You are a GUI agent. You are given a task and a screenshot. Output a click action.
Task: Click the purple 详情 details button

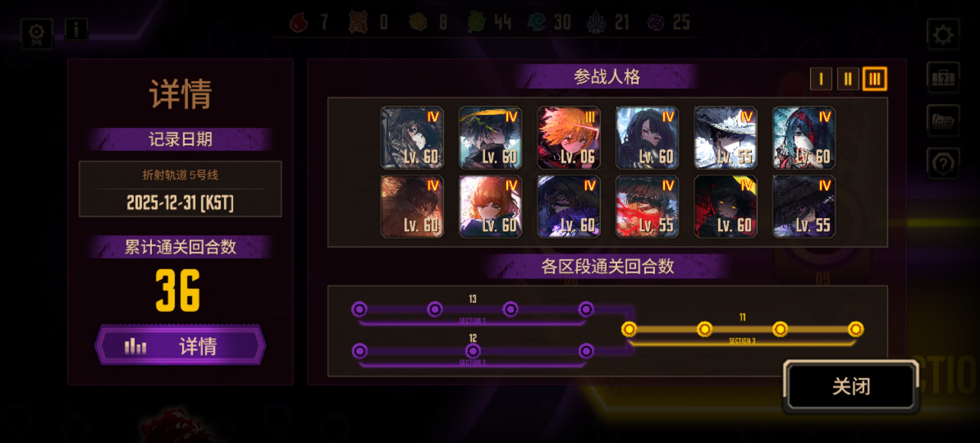(x=180, y=345)
